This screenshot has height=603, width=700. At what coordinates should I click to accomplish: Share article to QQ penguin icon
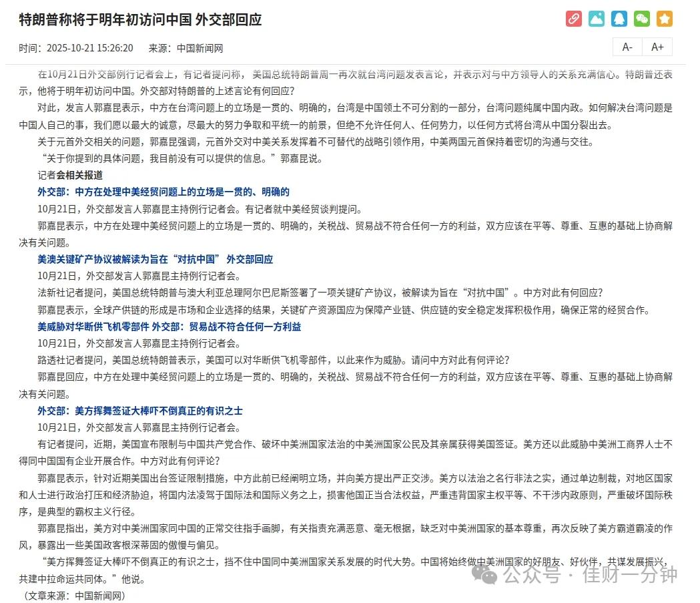point(619,19)
